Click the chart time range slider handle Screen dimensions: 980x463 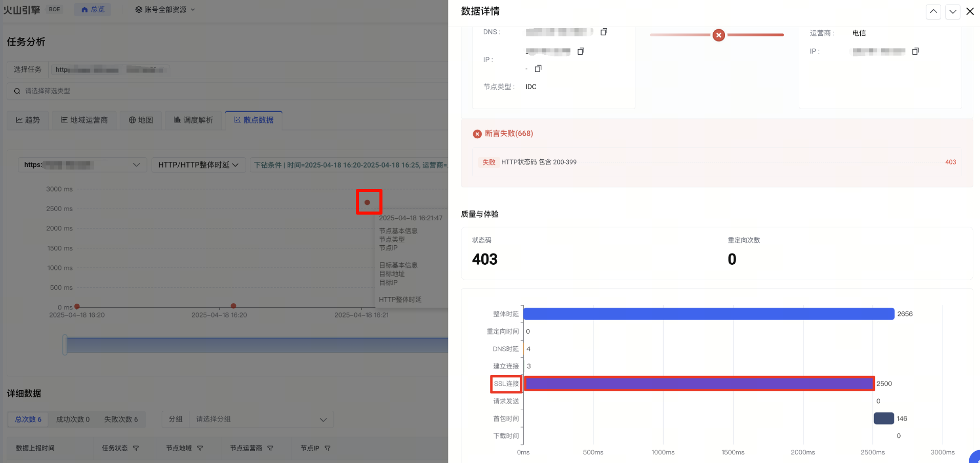(x=65, y=345)
